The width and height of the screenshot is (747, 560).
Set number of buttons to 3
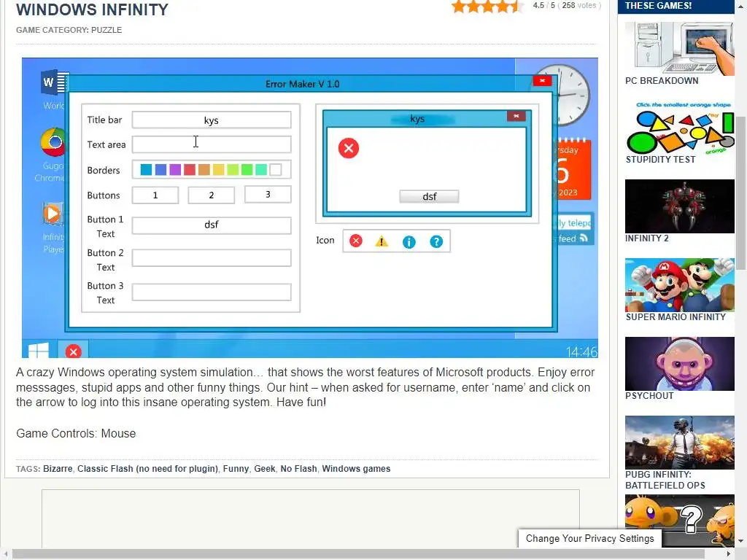[x=268, y=194]
